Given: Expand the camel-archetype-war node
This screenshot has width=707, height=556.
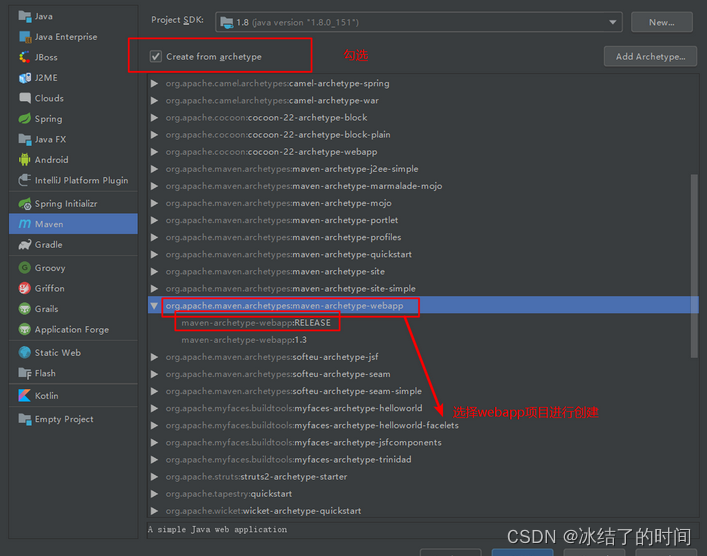Looking at the screenshot, I should pyautogui.click(x=154, y=101).
